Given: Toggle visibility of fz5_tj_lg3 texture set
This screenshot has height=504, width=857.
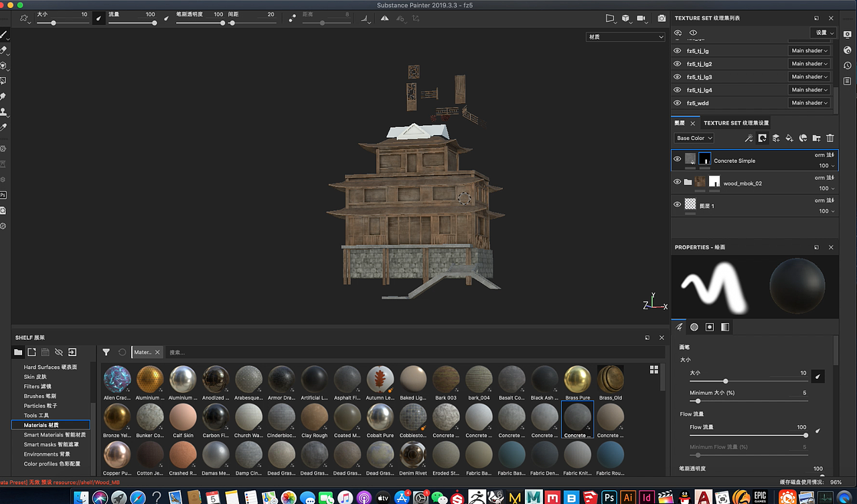Looking at the screenshot, I should (x=678, y=77).
